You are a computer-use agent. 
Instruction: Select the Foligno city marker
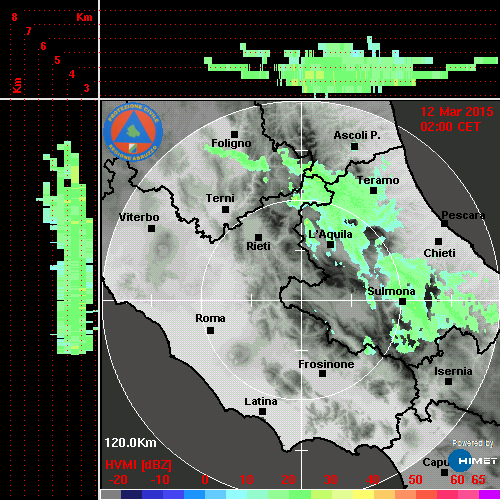(x=234, y=134)
